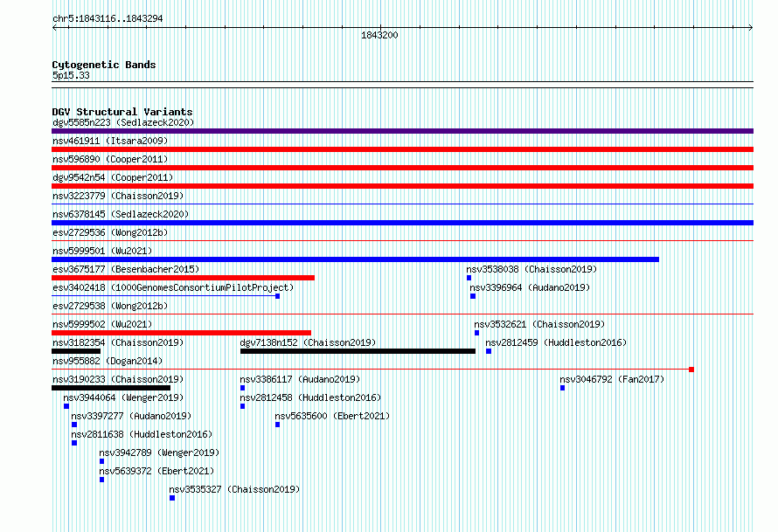Click the dgv5585n223 (Sedlazeck2020) label
Screen dimensions: 778x532
[x=123, y=122]
